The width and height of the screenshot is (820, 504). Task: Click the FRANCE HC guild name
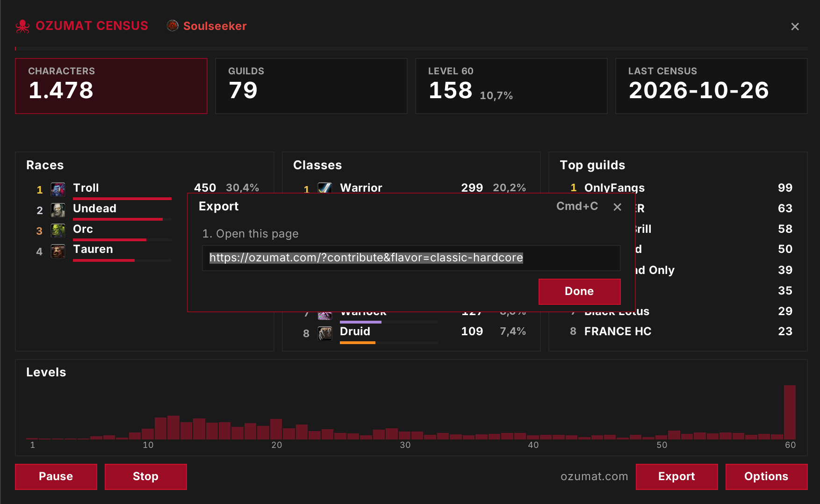tap(618, 331)
